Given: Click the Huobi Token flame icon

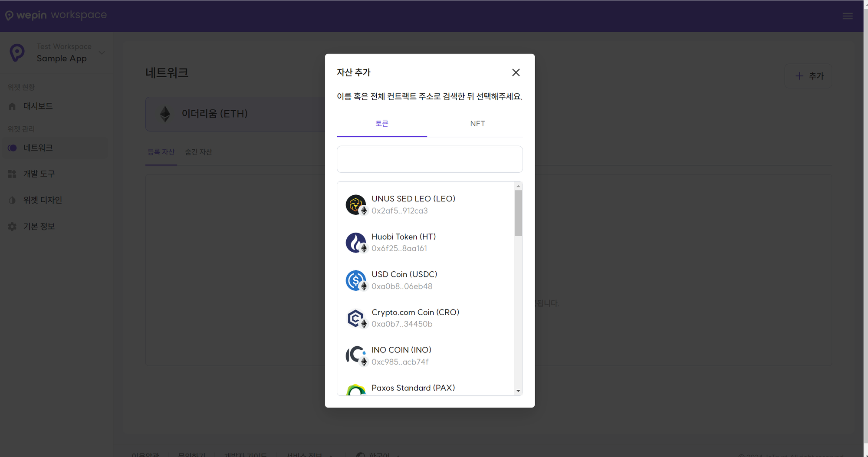Looking at the screenshot, I should click(355, 243).
